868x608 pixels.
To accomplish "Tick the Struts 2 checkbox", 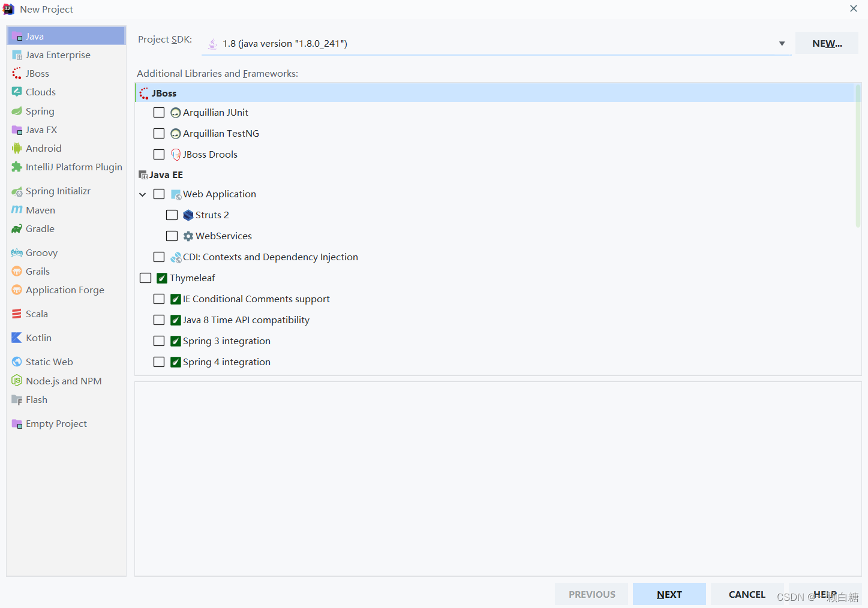I will pos(172,215).
